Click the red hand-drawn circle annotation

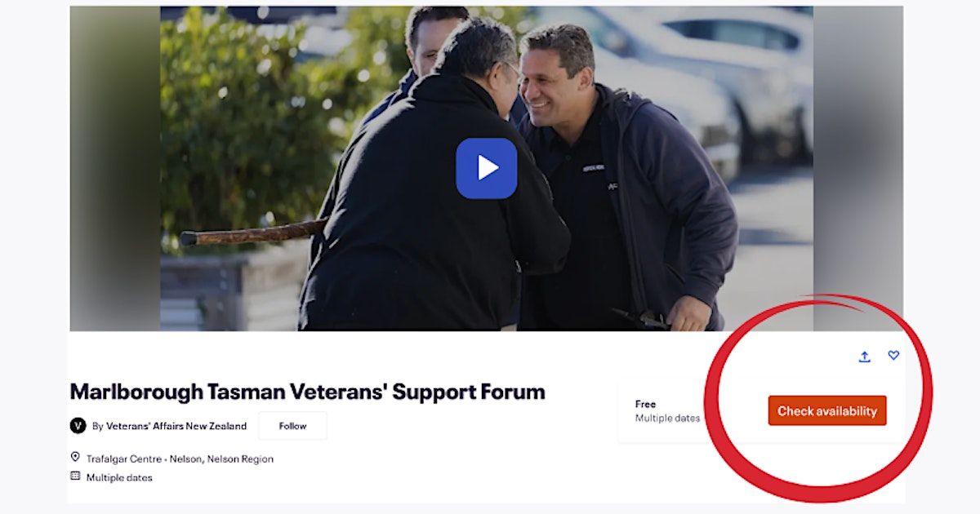[817, 397]
